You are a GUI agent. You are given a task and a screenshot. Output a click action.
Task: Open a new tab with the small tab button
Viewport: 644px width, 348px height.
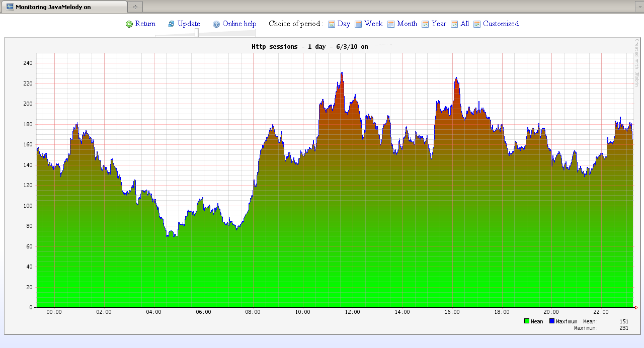135,7
